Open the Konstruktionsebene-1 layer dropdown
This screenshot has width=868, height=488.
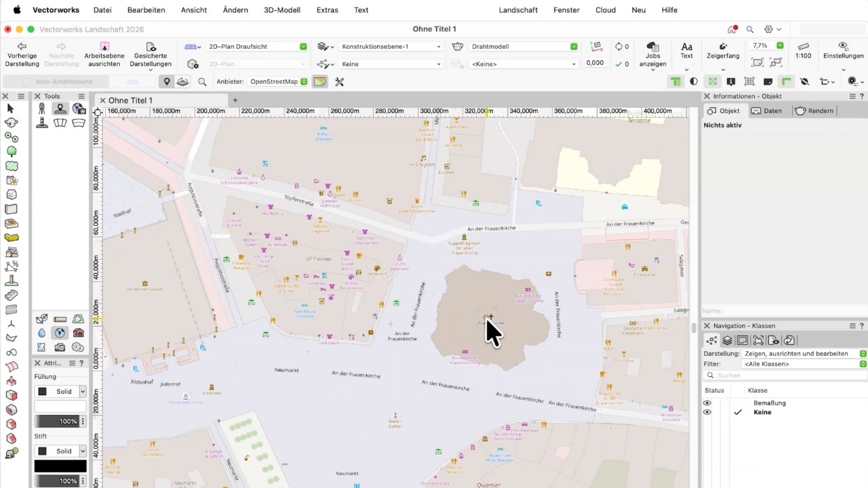tap(391, 46)
